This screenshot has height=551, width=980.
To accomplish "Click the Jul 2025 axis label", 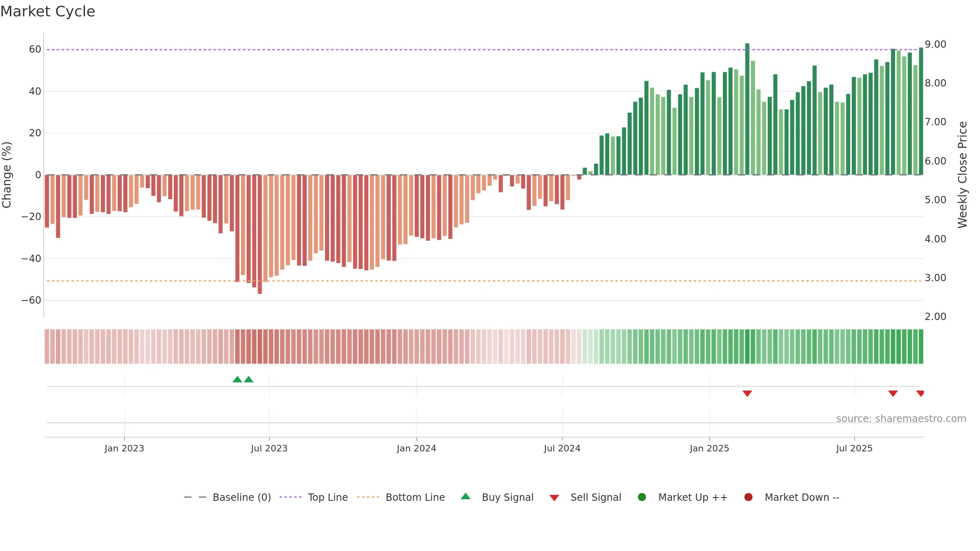I will click(x=854, y=448).
